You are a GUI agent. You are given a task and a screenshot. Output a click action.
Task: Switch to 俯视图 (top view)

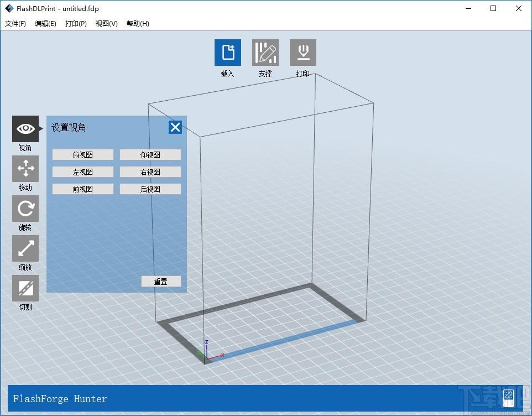pyautogui.click(x=83, y=155)
